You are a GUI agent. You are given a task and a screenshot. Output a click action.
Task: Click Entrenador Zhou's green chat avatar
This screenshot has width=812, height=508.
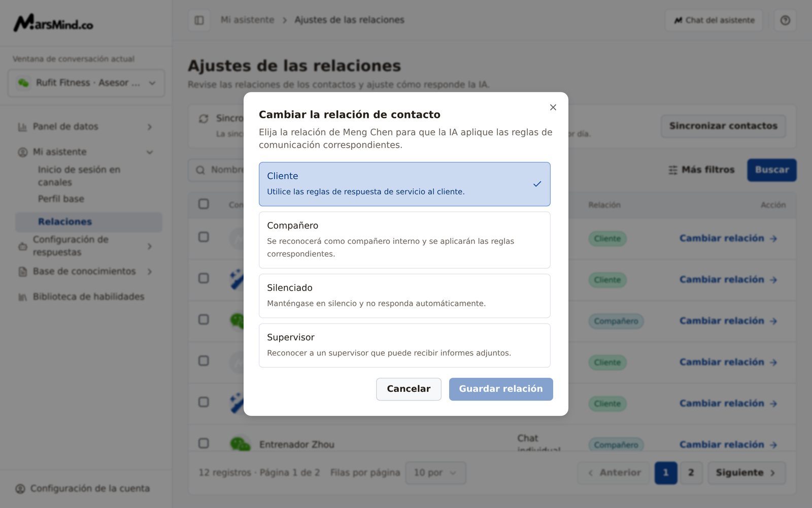click(x=240, y=444)
